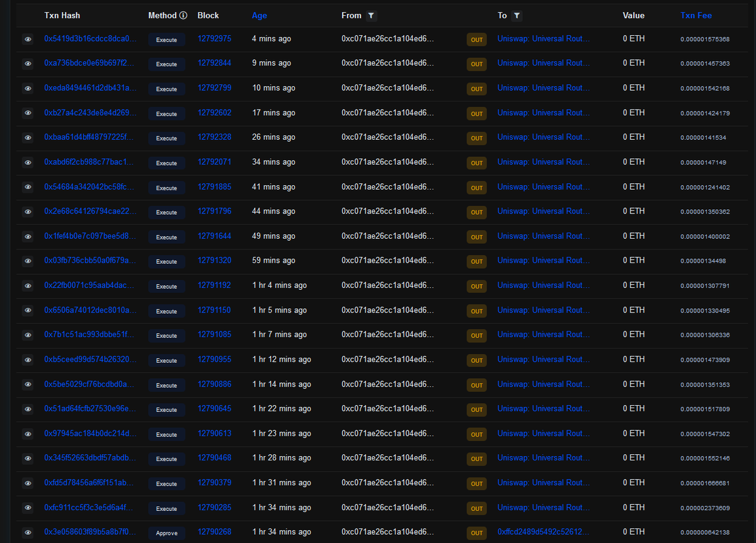Click the eye preview icon for transaction 0x2e68c64126794cae22
Screen dimensions: 756x543
coord(28,212)
